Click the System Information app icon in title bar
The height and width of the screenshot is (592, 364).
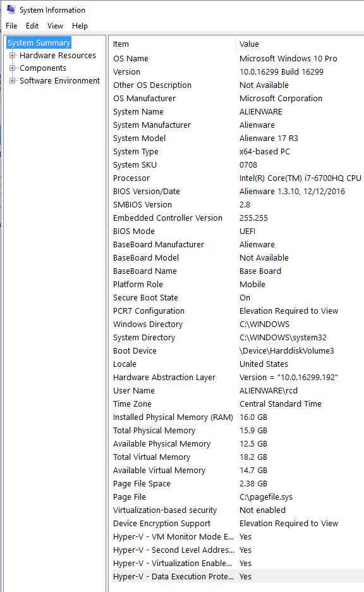(x=11, y=9)
